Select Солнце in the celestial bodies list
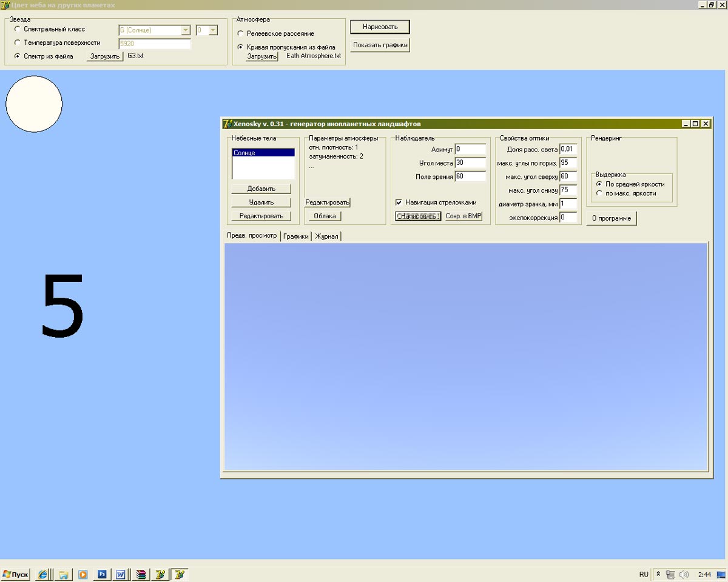The height and width of the screenshot is (582, 728). [x=263, y=153]
